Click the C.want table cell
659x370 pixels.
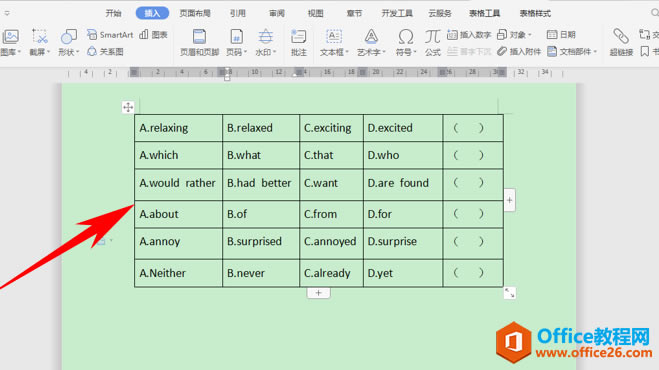pyautogui.click(x=331, y=184)
